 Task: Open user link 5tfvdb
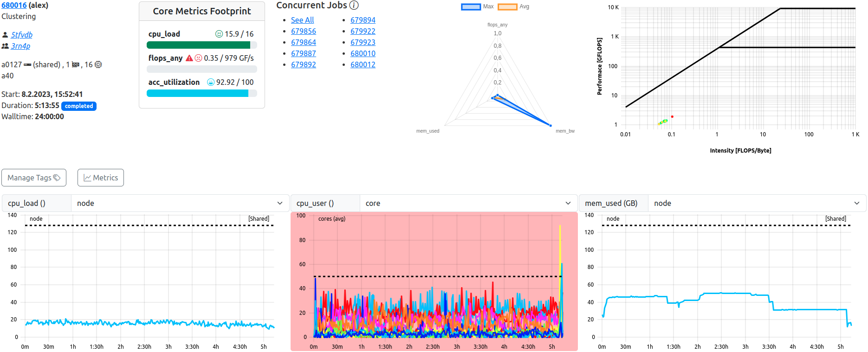(x=22, y=35)
